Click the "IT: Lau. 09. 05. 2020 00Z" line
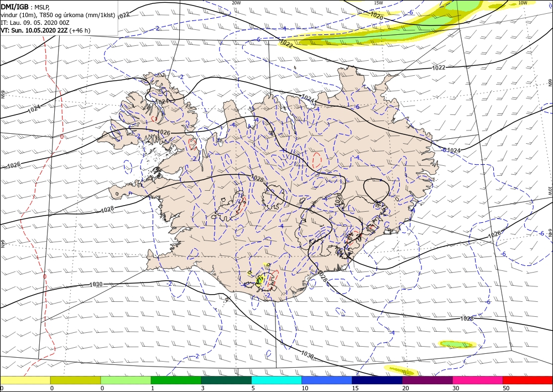553x392 pixels. click(35, 23)
